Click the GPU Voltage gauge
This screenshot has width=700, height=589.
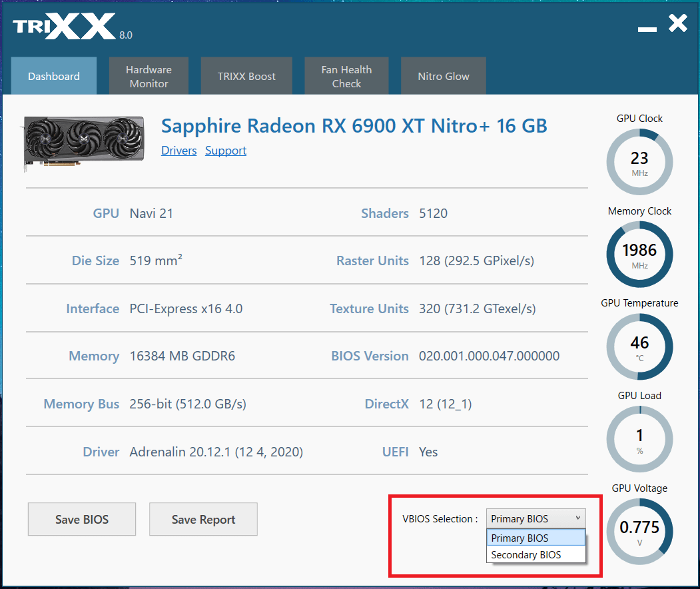click(639, 532)
